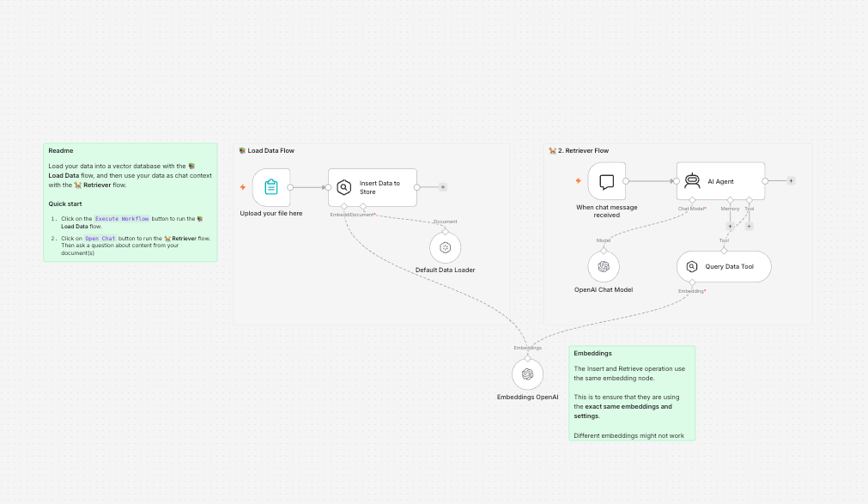Click the Query Data Tool name text
Screen dimensions: 868x504
[x=730, y=267]
